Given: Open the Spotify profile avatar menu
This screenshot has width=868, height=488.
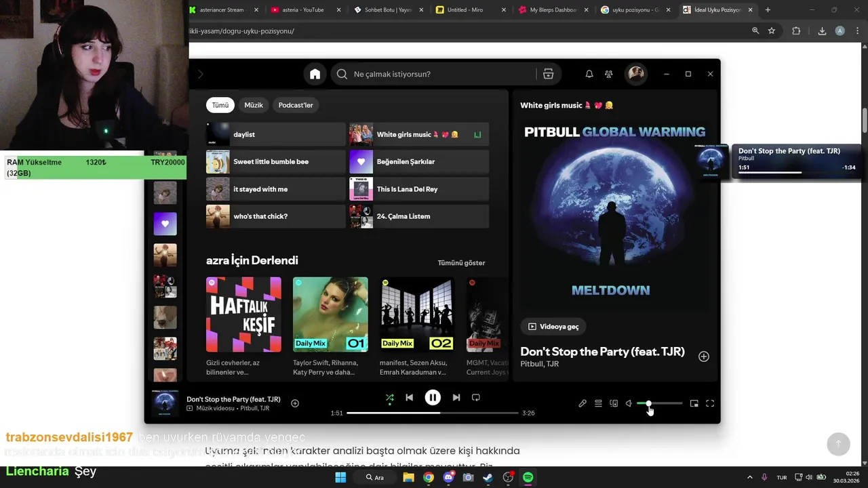Looking at the screenshot, I should (636, 74).
